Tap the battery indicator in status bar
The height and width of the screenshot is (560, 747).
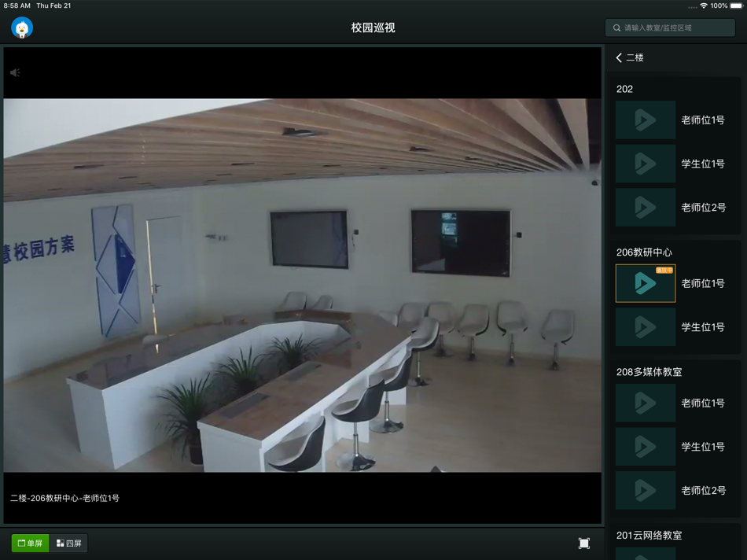pyautogui.click(x=737, y=6)
